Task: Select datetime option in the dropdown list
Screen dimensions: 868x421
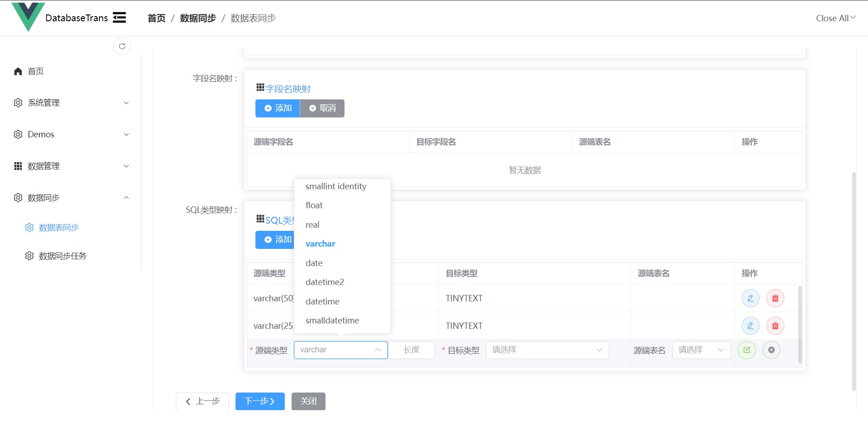Action: [342, 302]
